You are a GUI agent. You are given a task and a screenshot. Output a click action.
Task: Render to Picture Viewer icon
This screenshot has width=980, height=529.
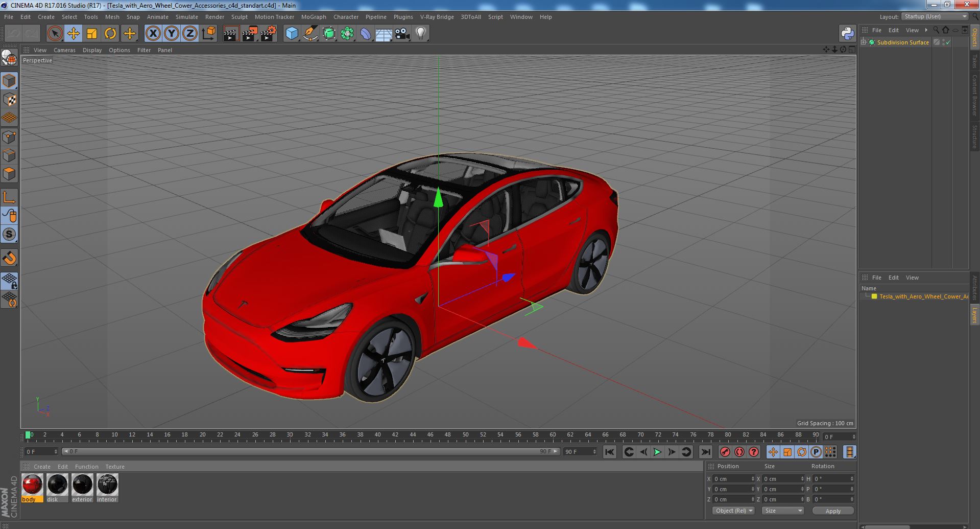tap(249, 34)
